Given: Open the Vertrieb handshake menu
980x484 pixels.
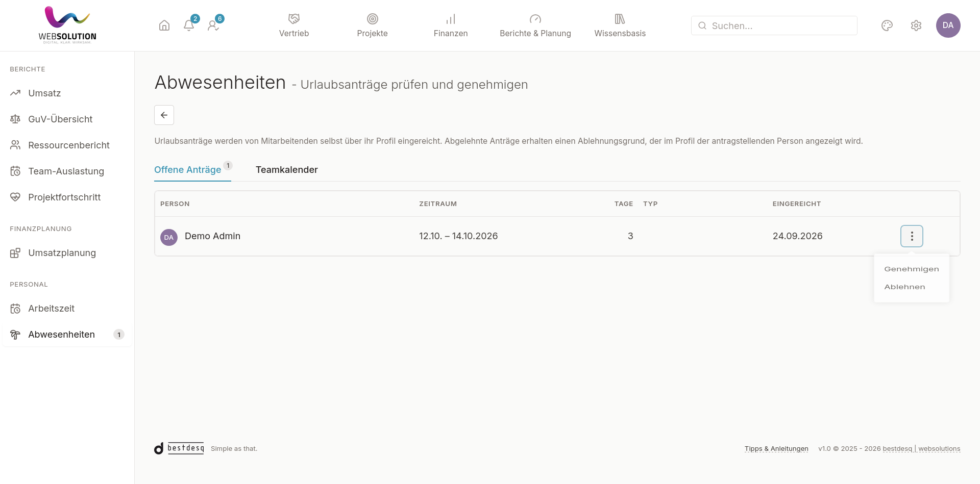Looking at the screenshot, I should click(x=294, y=26).
